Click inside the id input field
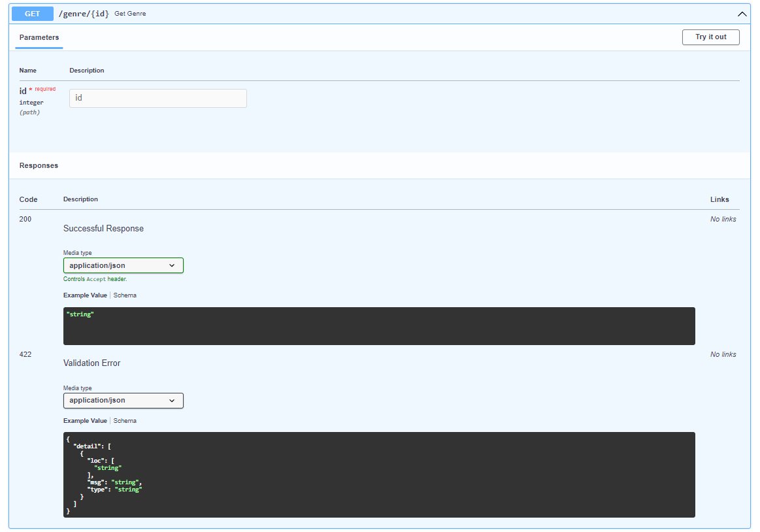 pos(157,98)
